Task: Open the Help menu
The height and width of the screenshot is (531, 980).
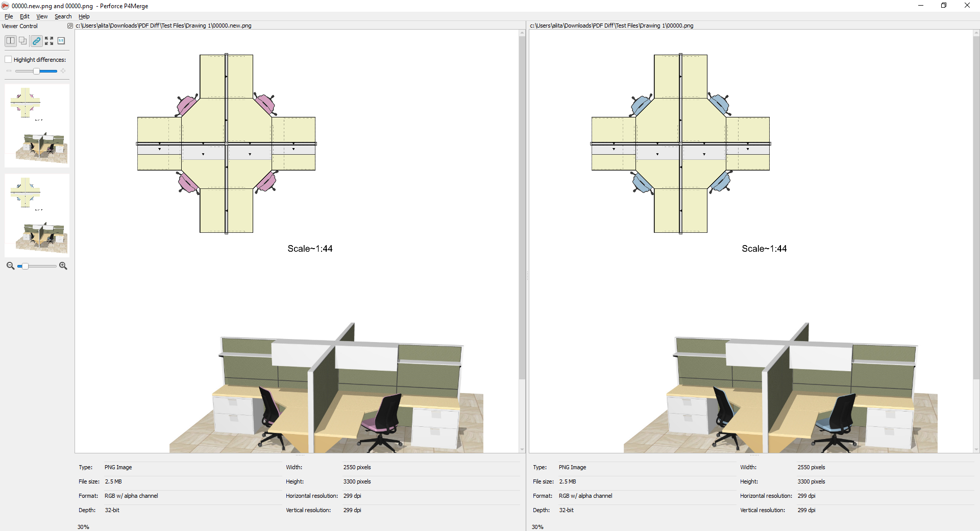Action: (84, 16)
